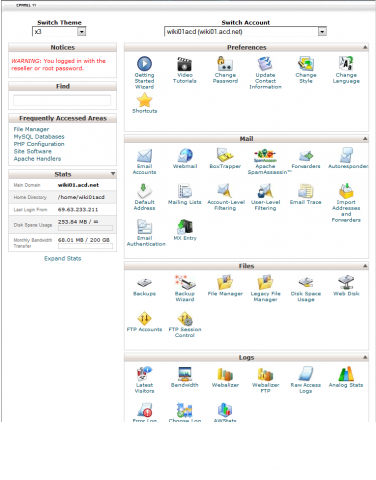Image resolution: width=376 pixels, height=480 pixels.
Task: Select home directory /home/wiki01acd text
Action: (81, 197)
